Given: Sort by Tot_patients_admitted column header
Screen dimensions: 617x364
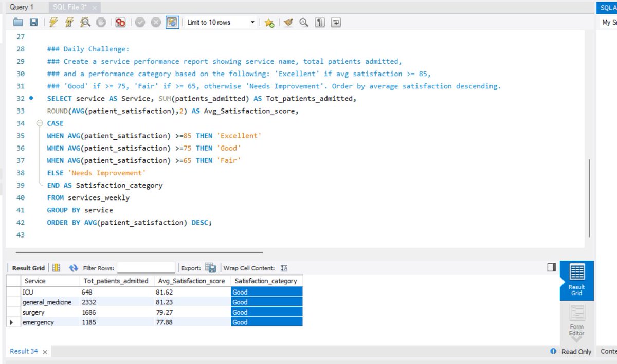Looking at the screenshot, I should pos(116,281).
